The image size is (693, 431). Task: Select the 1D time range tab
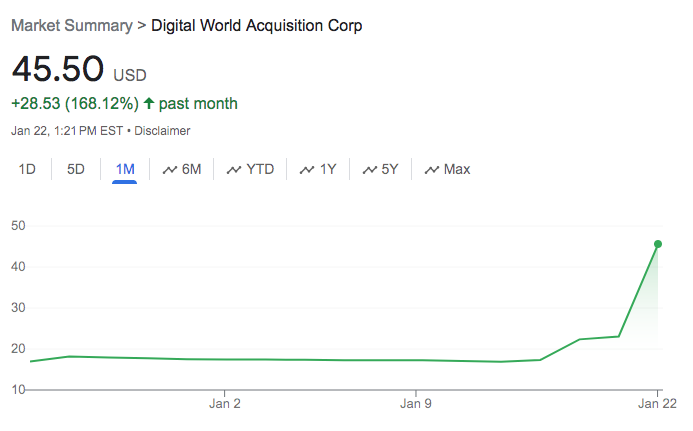click(27, 169)
